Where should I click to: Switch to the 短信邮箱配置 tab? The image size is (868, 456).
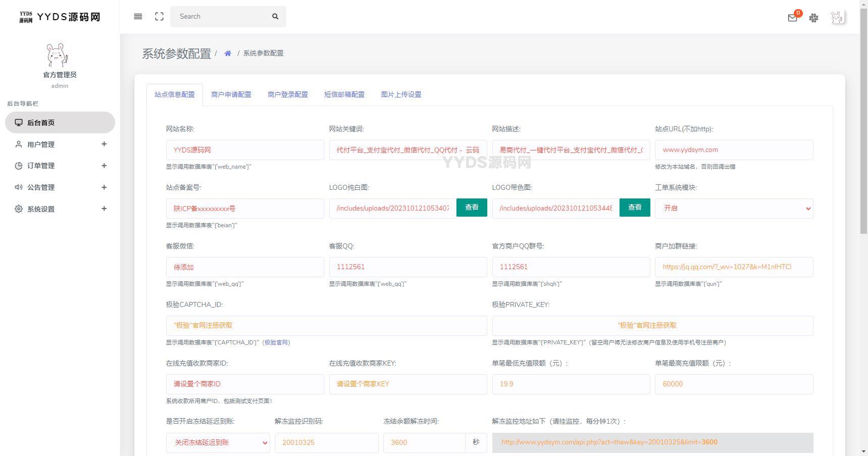(344, 95)
